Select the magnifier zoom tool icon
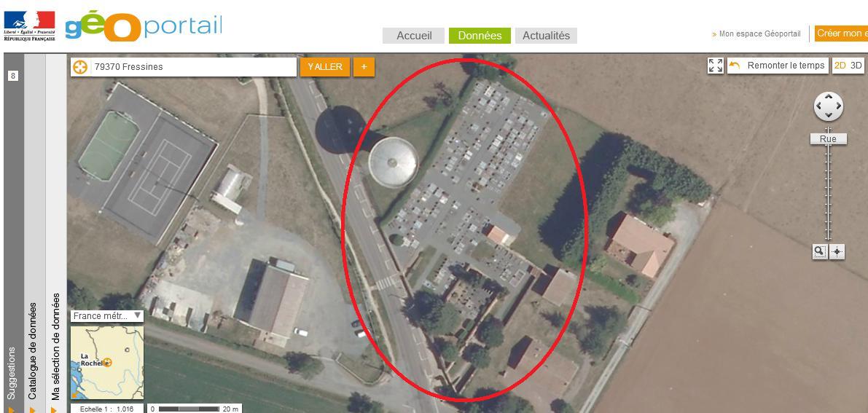Screen dimensions: 868x413 tap(819, 251)
